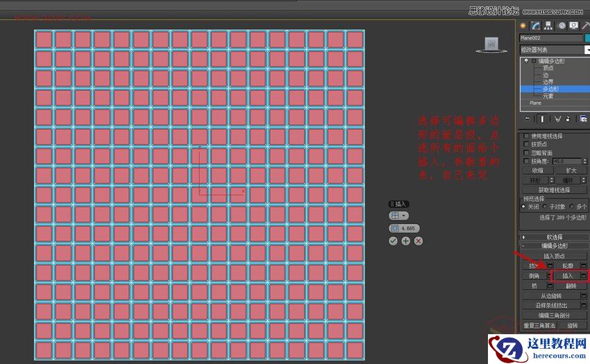Click the 插入 inset button
This screenshot has height=364, width=590.
(567, 276)
